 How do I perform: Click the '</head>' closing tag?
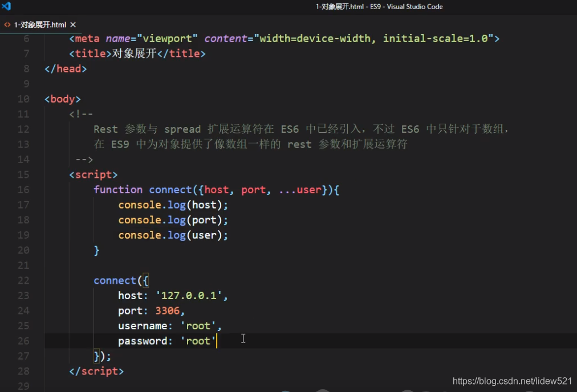point(66,69)
